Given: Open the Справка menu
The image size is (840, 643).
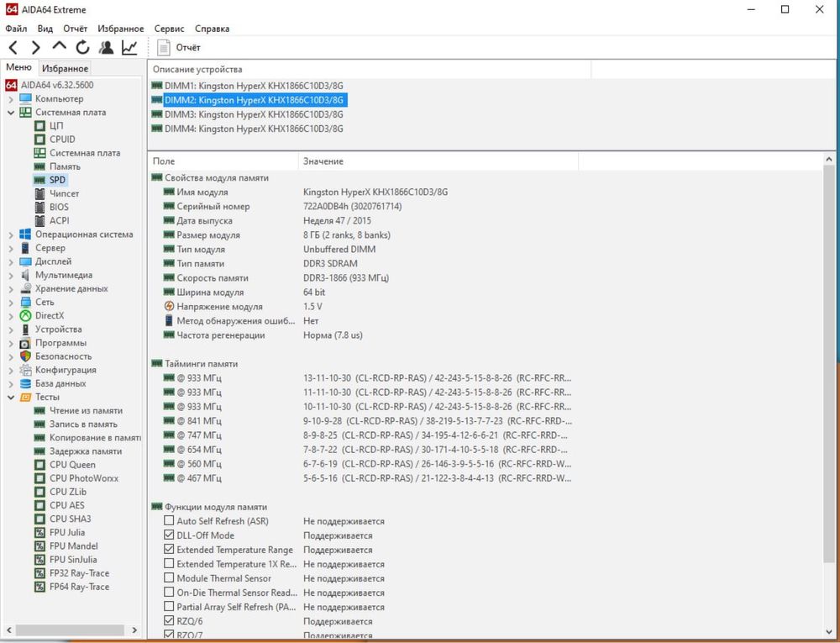Looking at the screenshot, I should tap(213, 29).
